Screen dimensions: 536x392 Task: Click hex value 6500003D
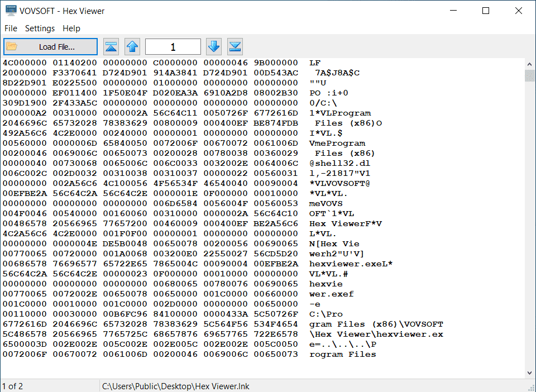(x=25, y=344)
